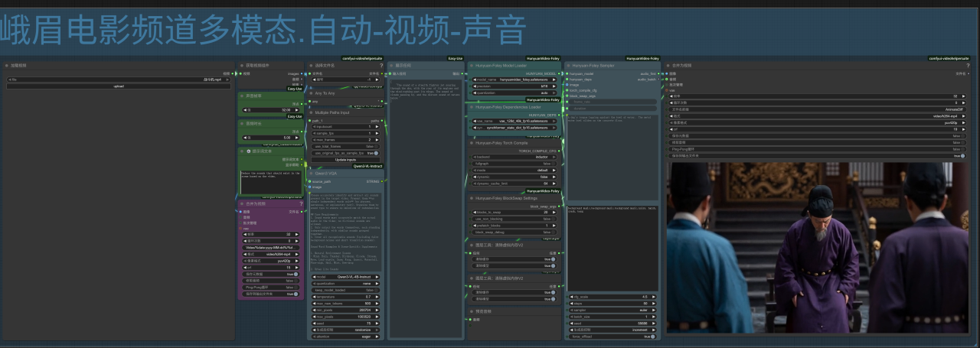Click the help icon on the Qwen3 file selector node
The height and width of the screenshot is (348, 980).
[381, 66]
